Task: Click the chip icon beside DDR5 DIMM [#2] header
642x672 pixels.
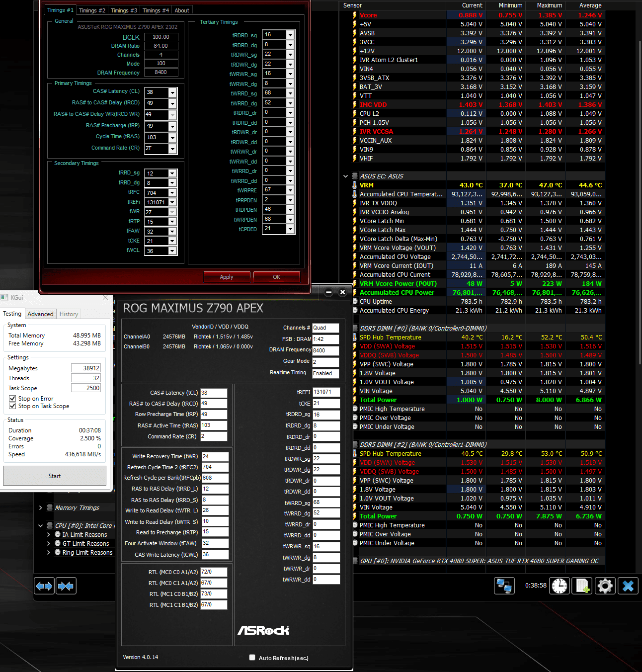Action: 355,444
